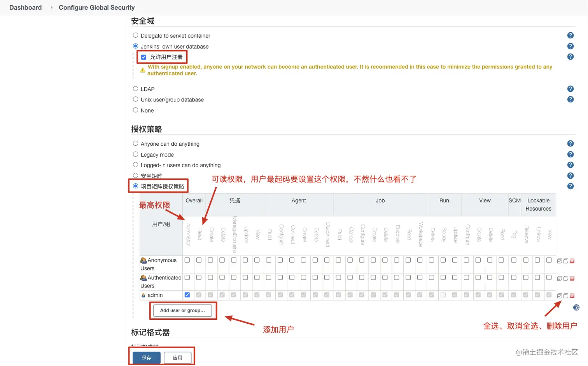
Task: Uncheck Administer permission for admin
Action: pos(187,295)
